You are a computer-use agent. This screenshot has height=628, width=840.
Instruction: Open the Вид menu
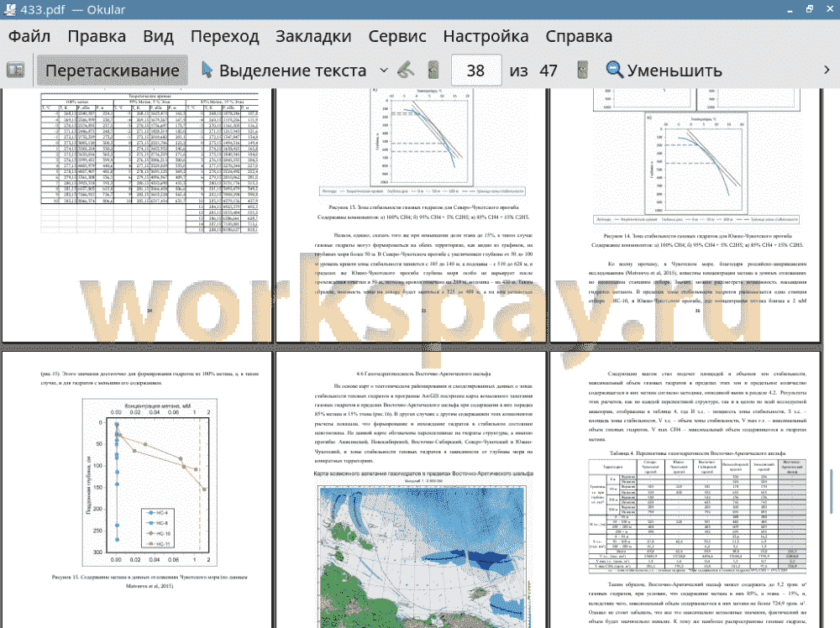click(x=158, y=36)
